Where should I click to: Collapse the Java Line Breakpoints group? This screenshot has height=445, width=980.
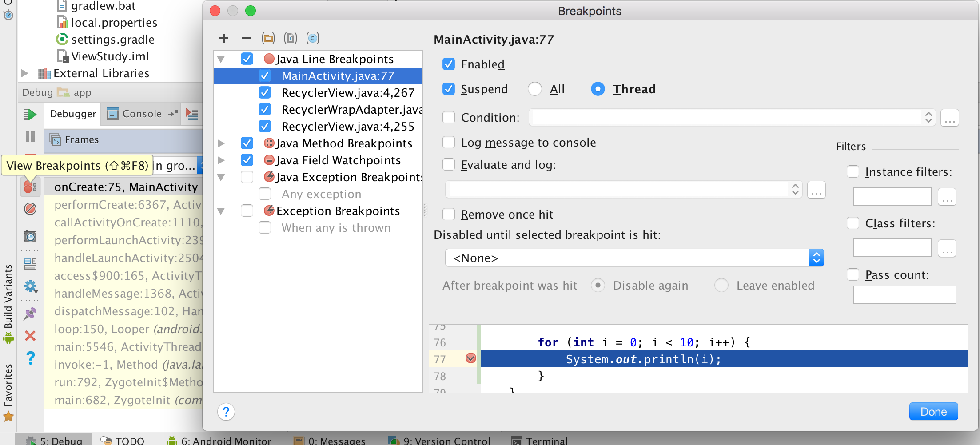[221, 59]
